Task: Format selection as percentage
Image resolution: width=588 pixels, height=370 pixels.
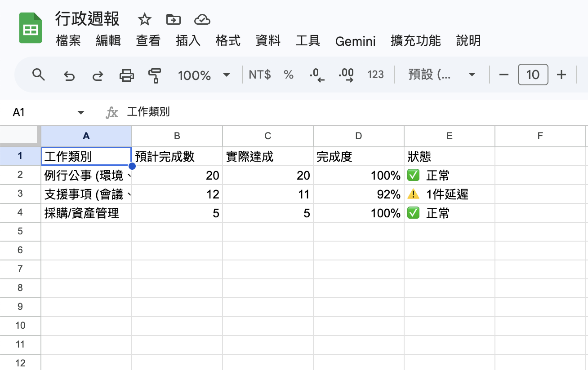Action: click(288, 75)
